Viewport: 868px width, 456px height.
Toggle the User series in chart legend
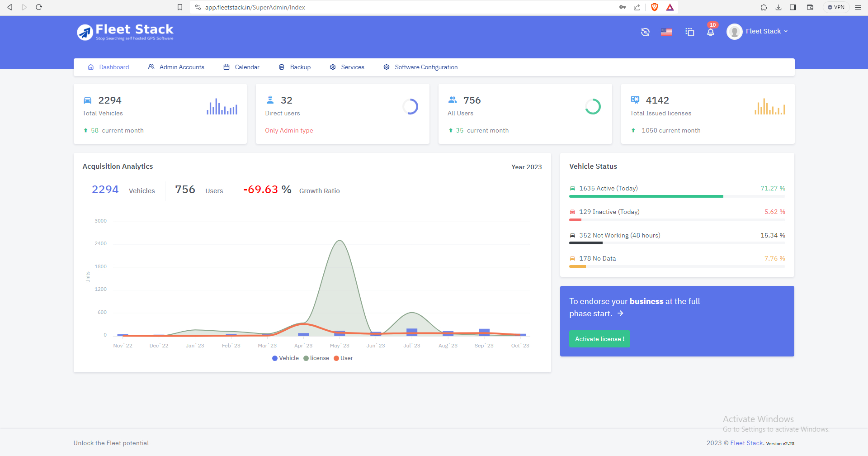click(343, 358)
